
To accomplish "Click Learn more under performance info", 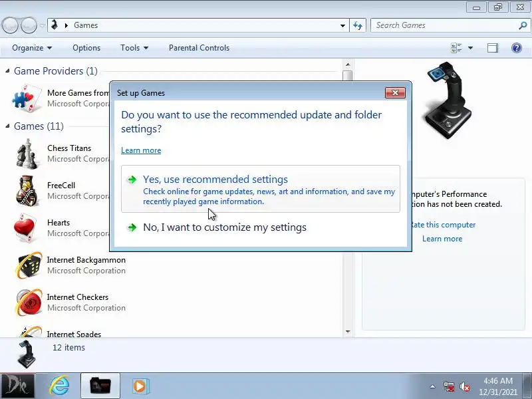I will tap(442, 239).
